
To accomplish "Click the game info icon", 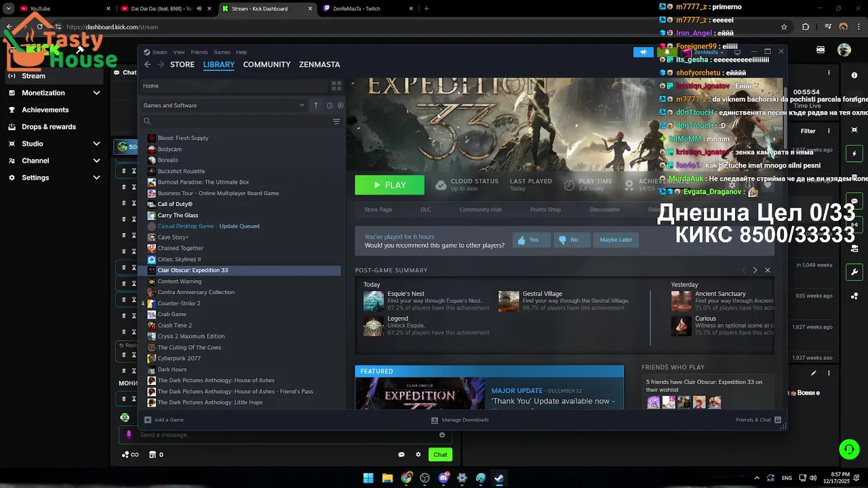I will 749,184.
